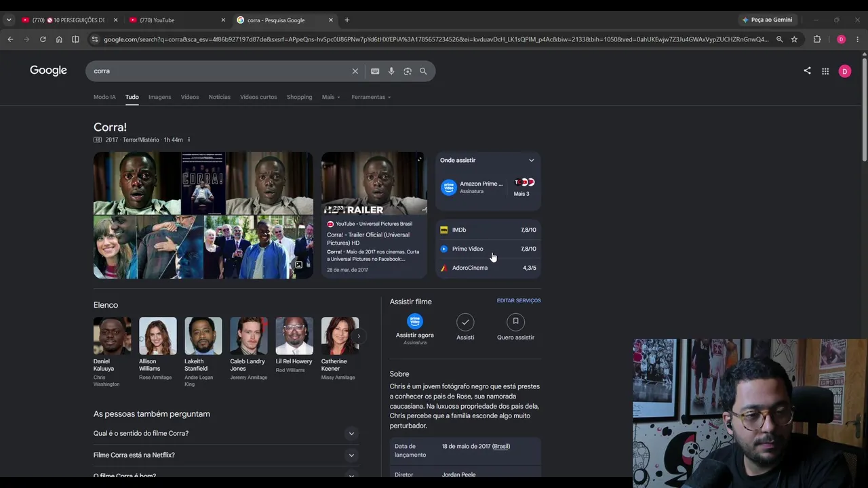Start voice search with the microphone icon

tap(391, 71)
